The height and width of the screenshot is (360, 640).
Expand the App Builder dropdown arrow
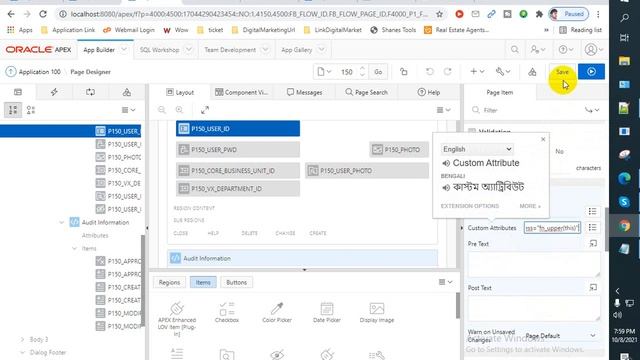coord(124,50)
